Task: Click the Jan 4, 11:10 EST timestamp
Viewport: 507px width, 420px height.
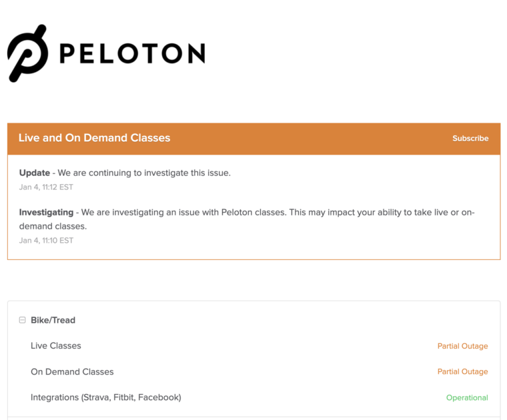Action: pos(46,241)
